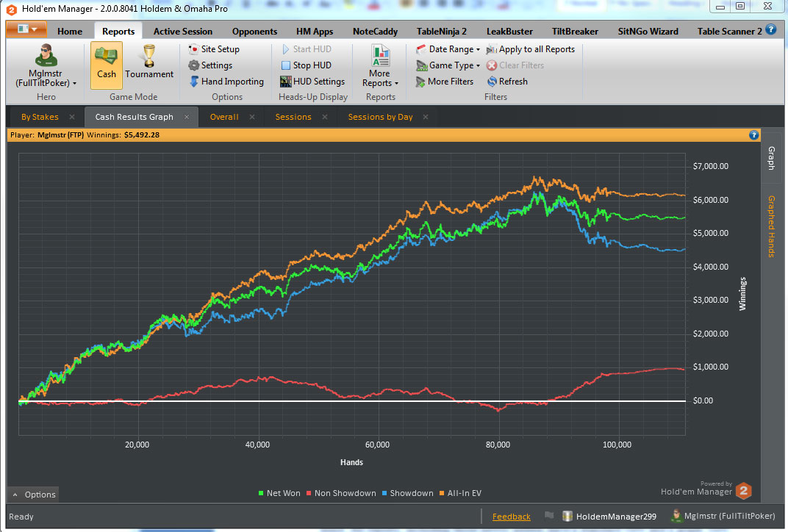Image resolution: width=788 pixels, height=532 pixels.
Task: Click the Clear Filters button
Action: click(515, 65)
